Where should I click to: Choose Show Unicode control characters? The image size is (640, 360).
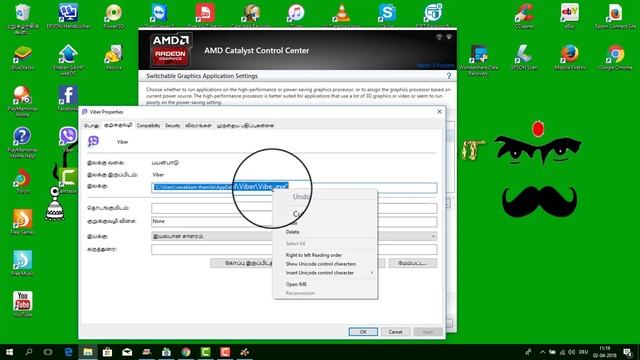tap(320, 264)
